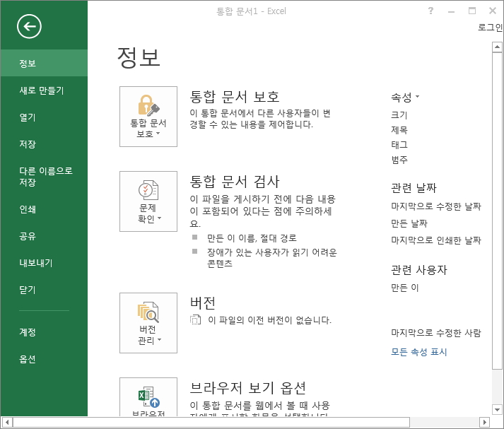Click 만든 이 under 관련 사용자

point(405,288)
